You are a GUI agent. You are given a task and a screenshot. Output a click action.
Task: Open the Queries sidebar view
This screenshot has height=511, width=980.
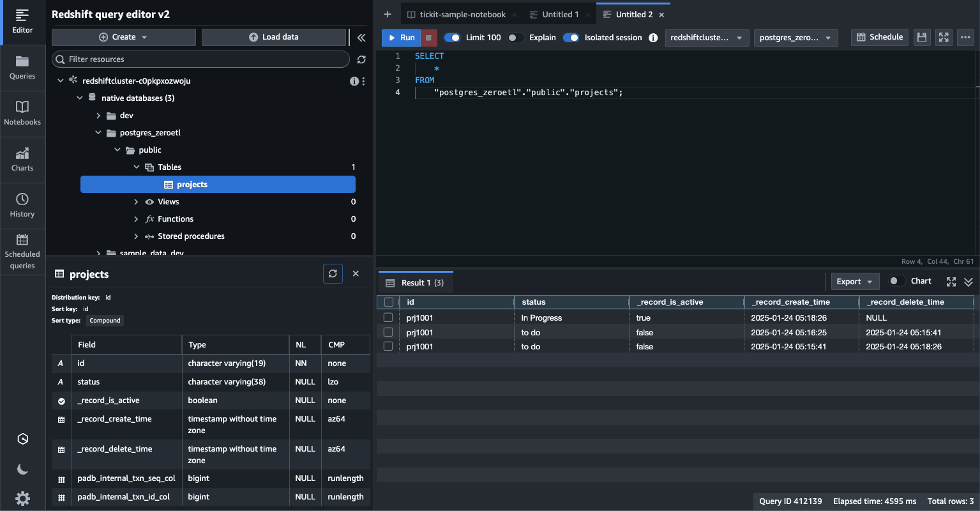(22, 68)
